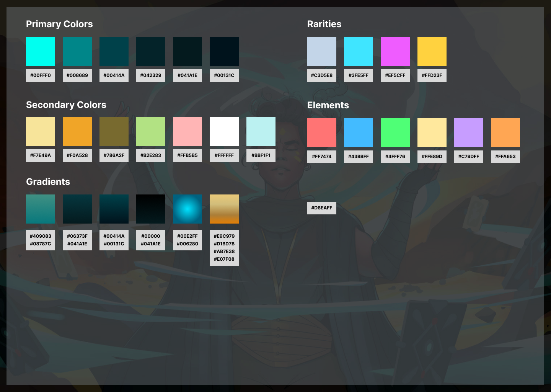Select the pink #FFB5B5 color swatch
This screenshot has height=392, width=551.
pyautogui.click(x=187, y=131)
